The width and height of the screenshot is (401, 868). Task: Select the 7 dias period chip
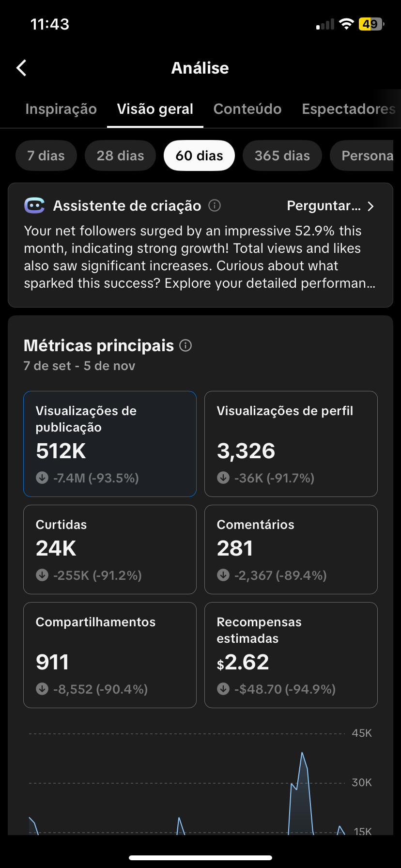pos(46,156)
